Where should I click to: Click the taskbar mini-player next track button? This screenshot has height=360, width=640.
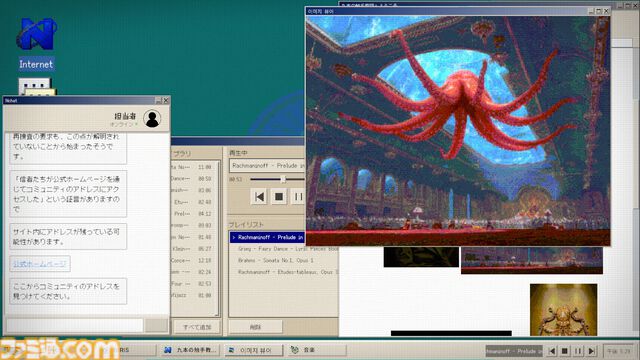pos(591,351)
